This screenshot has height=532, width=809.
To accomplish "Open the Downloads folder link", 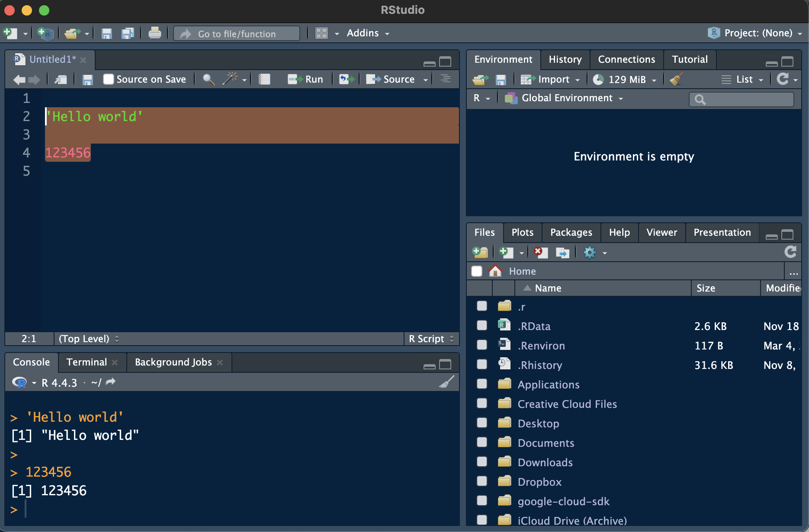I will coord(545,462).
